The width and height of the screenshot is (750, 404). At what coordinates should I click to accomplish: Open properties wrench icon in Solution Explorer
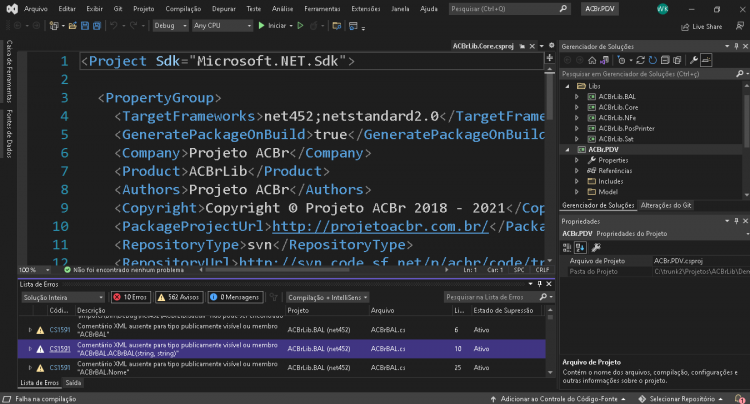693,60
